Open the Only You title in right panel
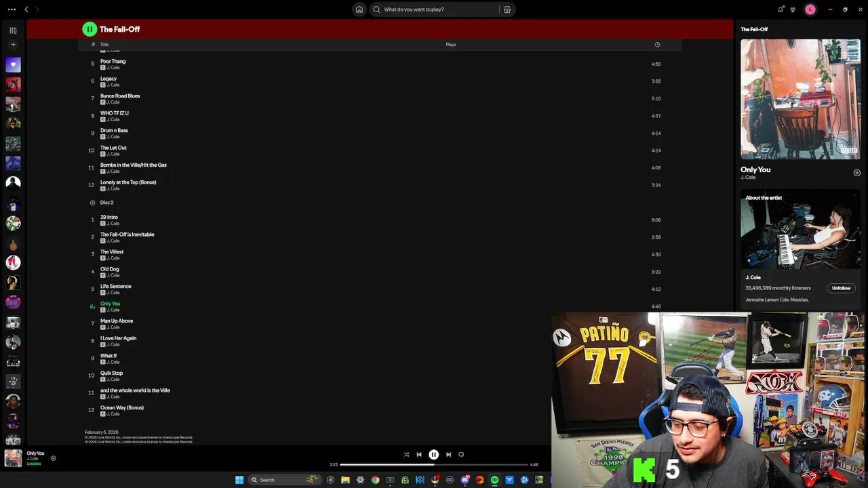 click(x=755, y=169)
